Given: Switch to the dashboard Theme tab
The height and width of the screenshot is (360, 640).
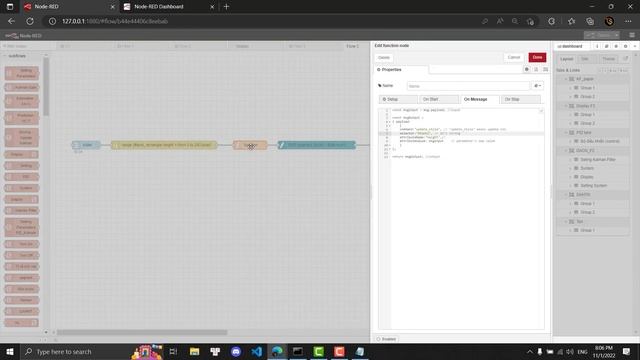Looking at the screenshot, I should click(608, 59).
